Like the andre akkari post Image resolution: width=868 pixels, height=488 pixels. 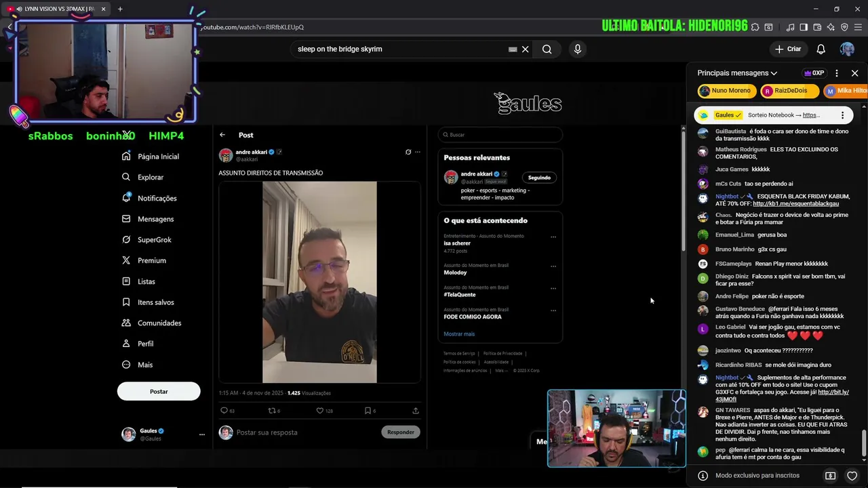[320, 410]
